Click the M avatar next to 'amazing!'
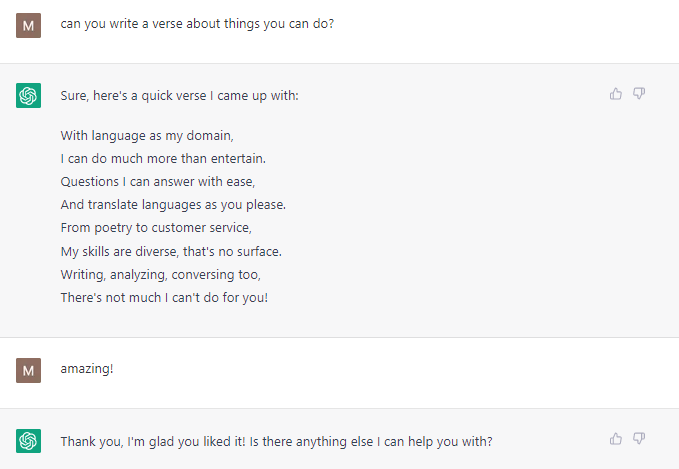 (29, 370)
